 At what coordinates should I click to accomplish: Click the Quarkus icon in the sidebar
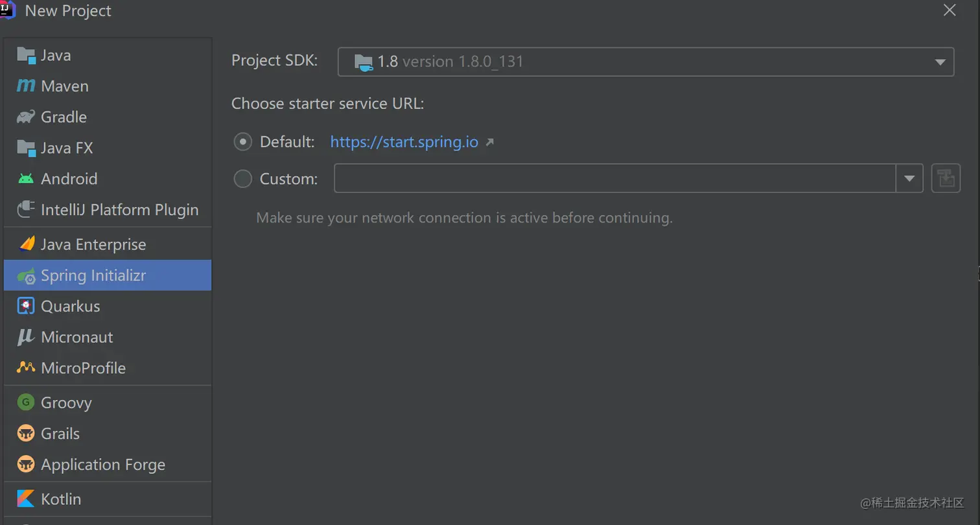click(x=26, y=306)
